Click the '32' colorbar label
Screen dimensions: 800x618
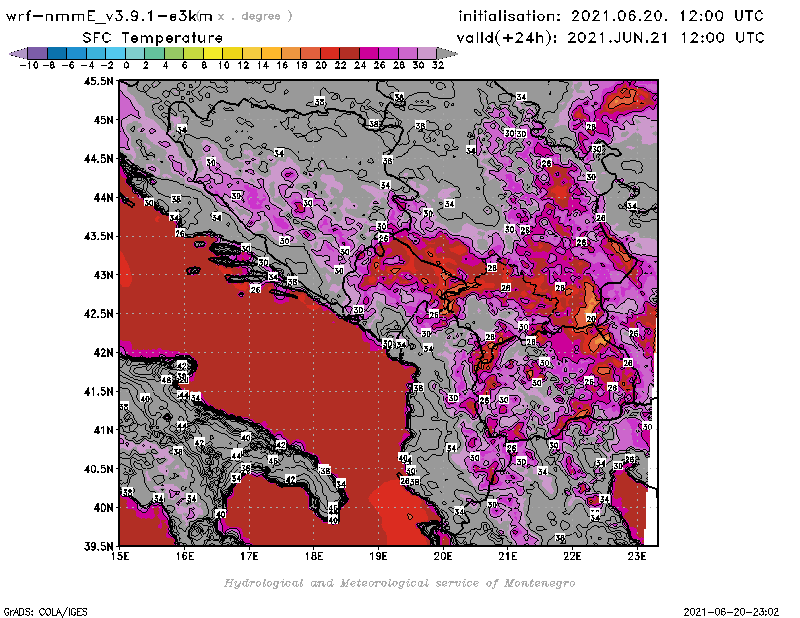[x=438, y=65]
